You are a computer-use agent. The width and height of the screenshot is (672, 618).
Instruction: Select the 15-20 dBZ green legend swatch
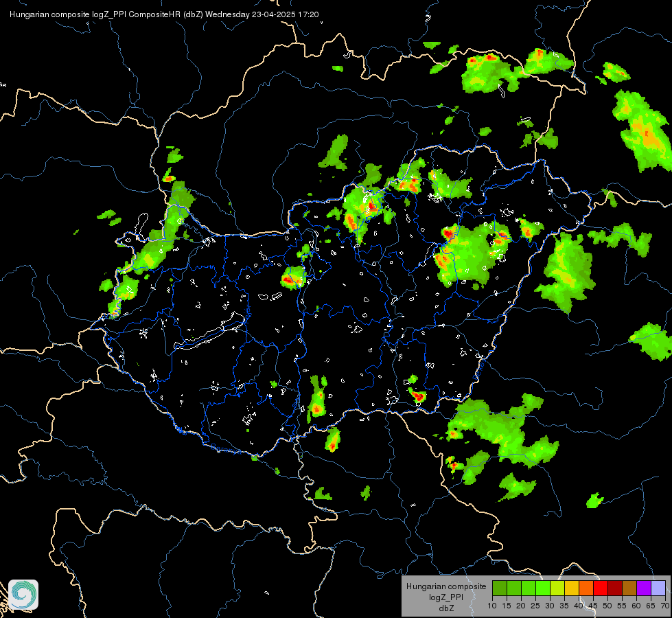click(x=514, y=588)
